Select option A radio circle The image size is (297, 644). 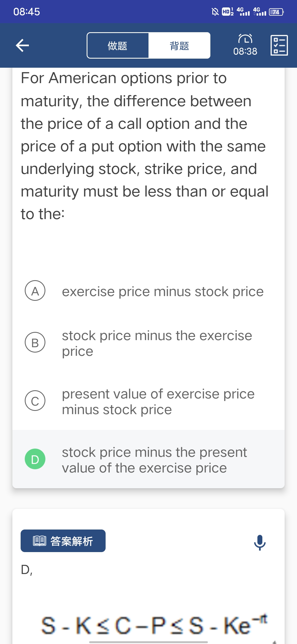coord(35,291)
